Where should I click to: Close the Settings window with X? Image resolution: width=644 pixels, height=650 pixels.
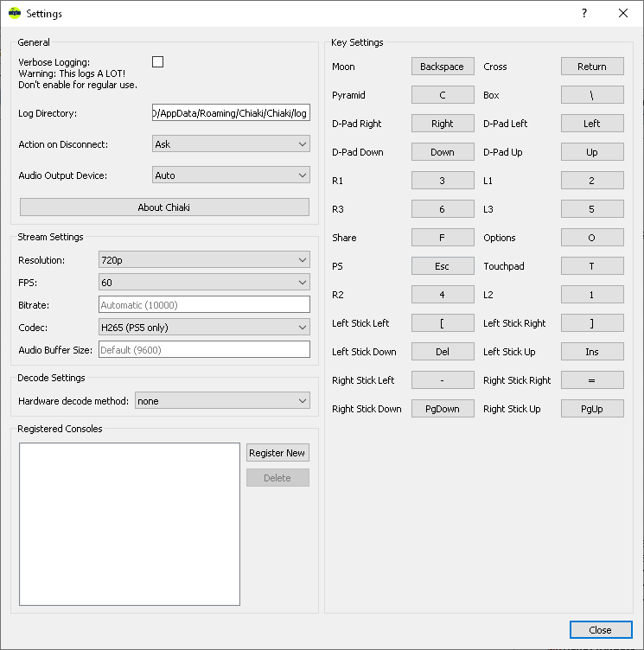tap(623, 13)
